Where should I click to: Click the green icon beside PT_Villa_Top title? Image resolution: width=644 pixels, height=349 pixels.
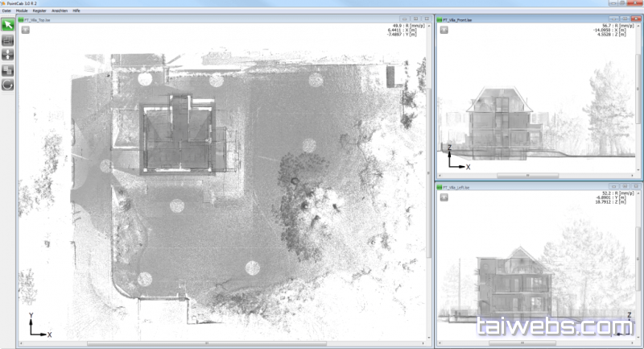coord(23,19)
